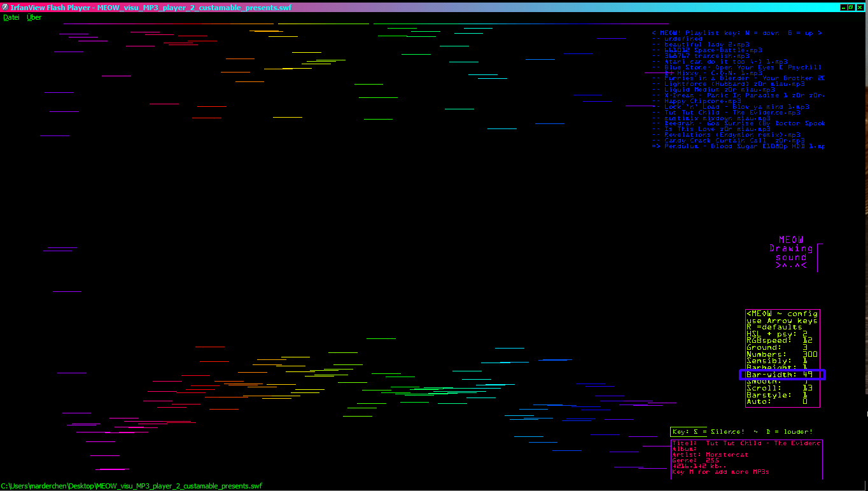The height and width of the screenshot is (491, 868).
Task: Select the 'Ground: 3' config row
Action: pos(777,347)
